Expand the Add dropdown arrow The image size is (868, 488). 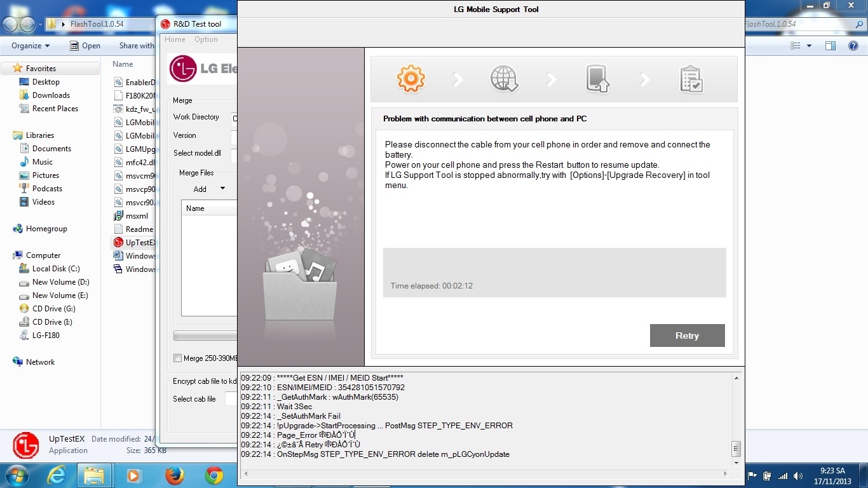pyautogui.click(x=222, y=189)
